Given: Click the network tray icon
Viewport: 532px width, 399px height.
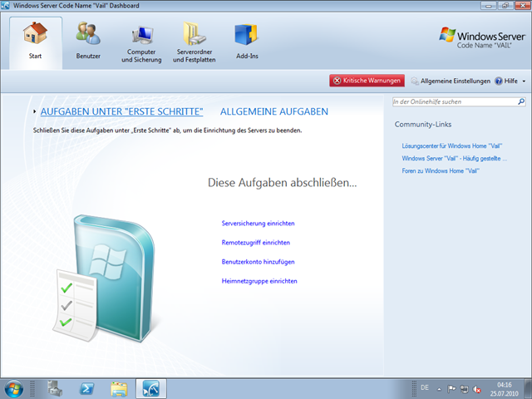Looking at the screenshot, I should coord(464,389).
